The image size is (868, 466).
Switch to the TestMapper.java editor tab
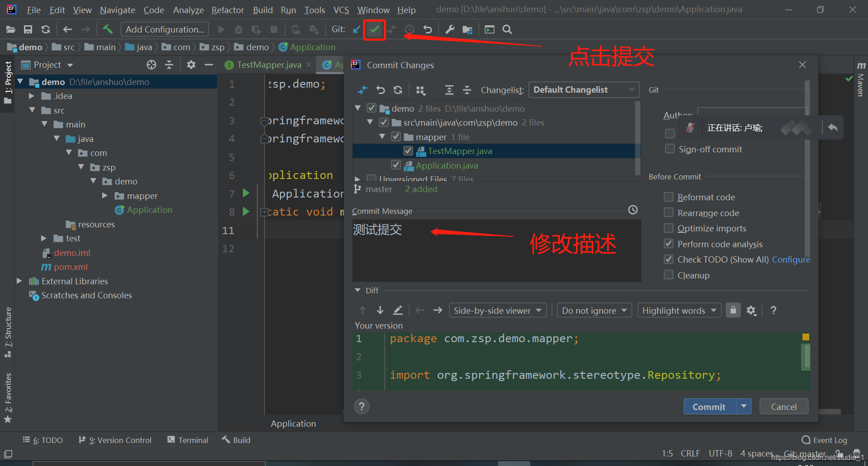click(269, 65)
